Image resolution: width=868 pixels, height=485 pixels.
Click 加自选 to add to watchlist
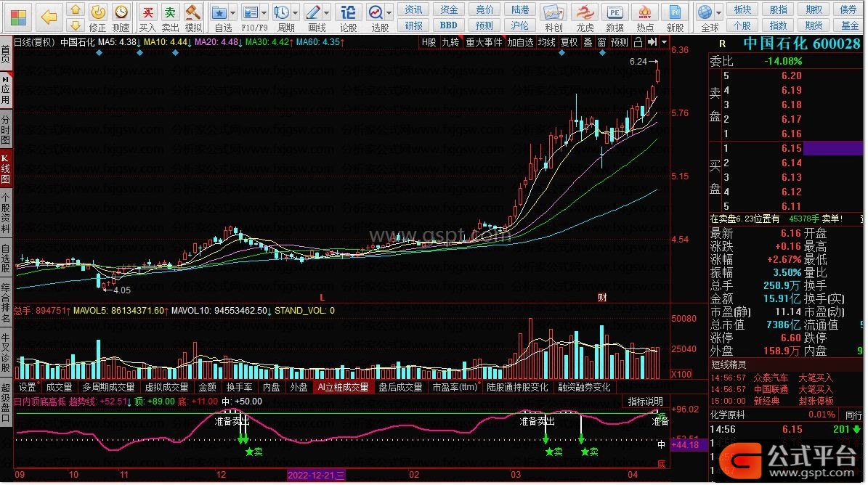[520, 43]
